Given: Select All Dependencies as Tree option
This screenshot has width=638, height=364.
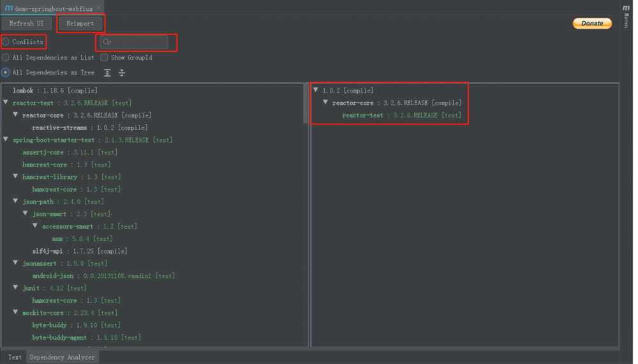Looking at the screenshot, I should point(6,73).
